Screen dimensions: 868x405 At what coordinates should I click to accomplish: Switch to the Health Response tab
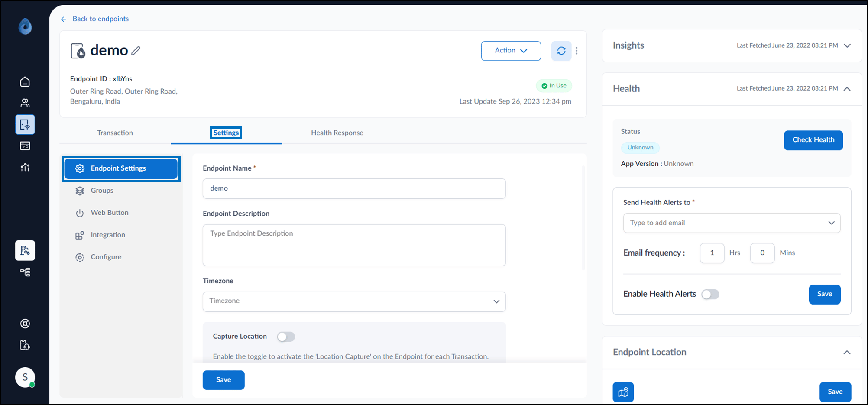[x=337, y=133]
